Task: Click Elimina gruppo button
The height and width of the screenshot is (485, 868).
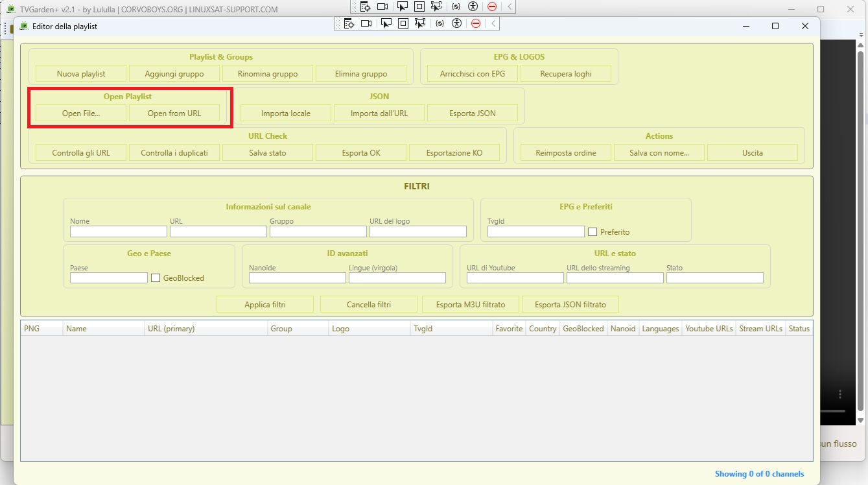Action: click(x=361, y=73)
